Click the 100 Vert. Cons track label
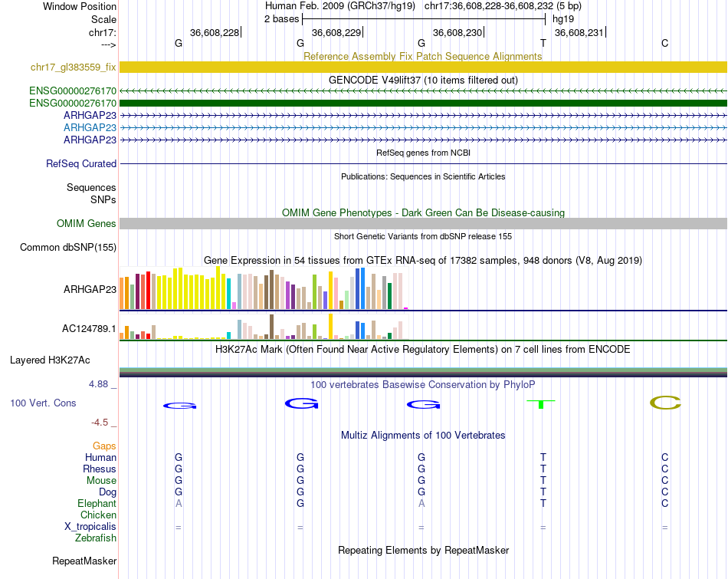The height and width of the screenshot is (579, 728). click(x=43, y=403)
